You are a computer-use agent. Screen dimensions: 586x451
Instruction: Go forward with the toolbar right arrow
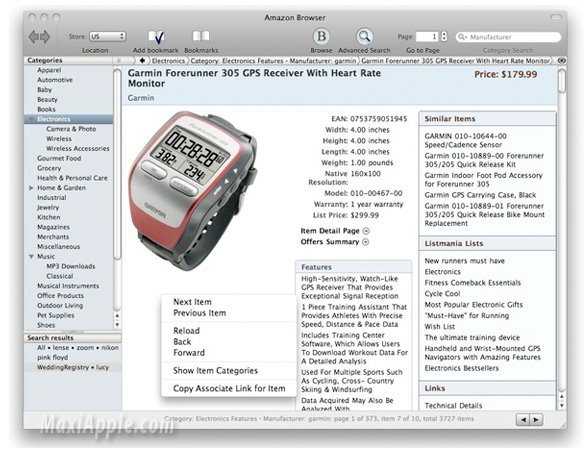[x=45, y=37]
